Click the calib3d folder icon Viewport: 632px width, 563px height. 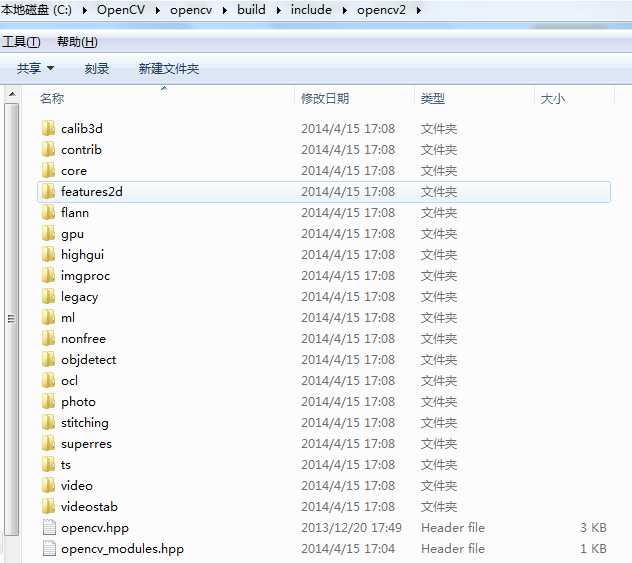point(48,129)
